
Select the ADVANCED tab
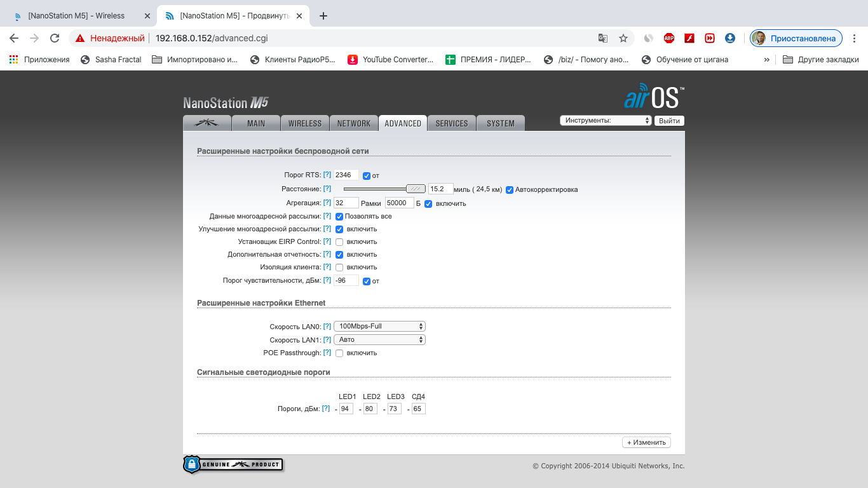[403, 123]
